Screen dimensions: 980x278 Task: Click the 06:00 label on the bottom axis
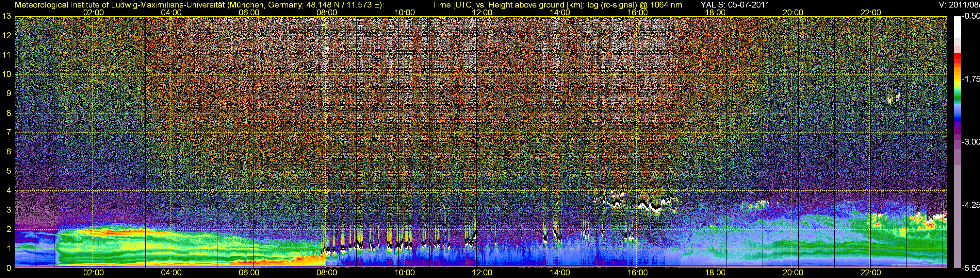pos(249,273)
